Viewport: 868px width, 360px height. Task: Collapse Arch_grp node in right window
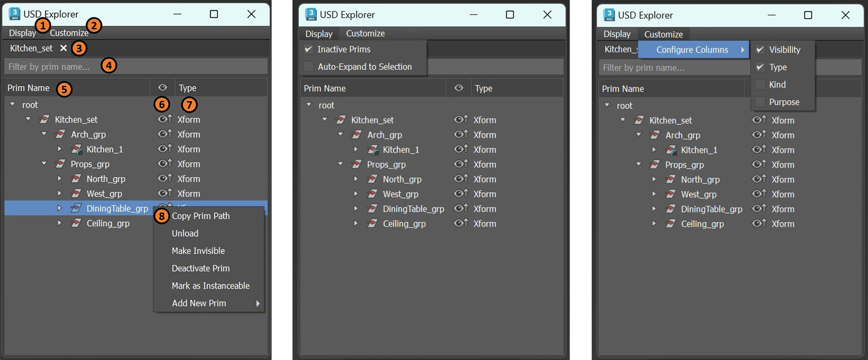tap(639, 135)
